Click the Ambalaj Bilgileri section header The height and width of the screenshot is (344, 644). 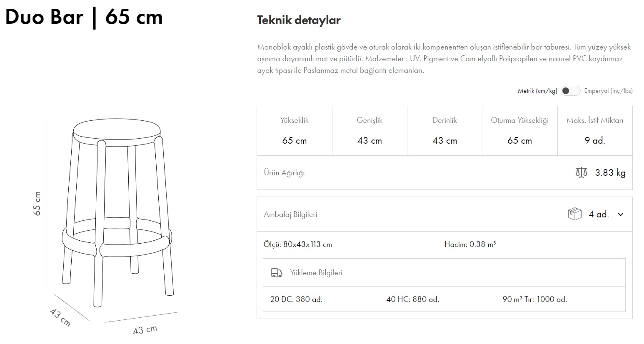[290, 214]
